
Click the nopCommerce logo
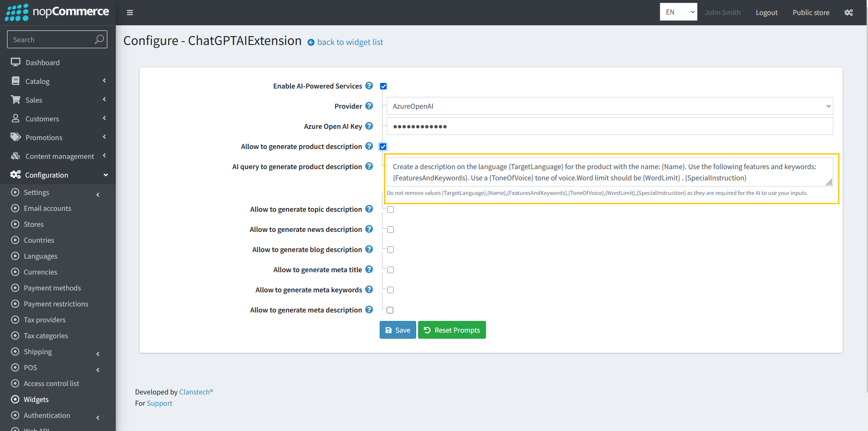56,12
